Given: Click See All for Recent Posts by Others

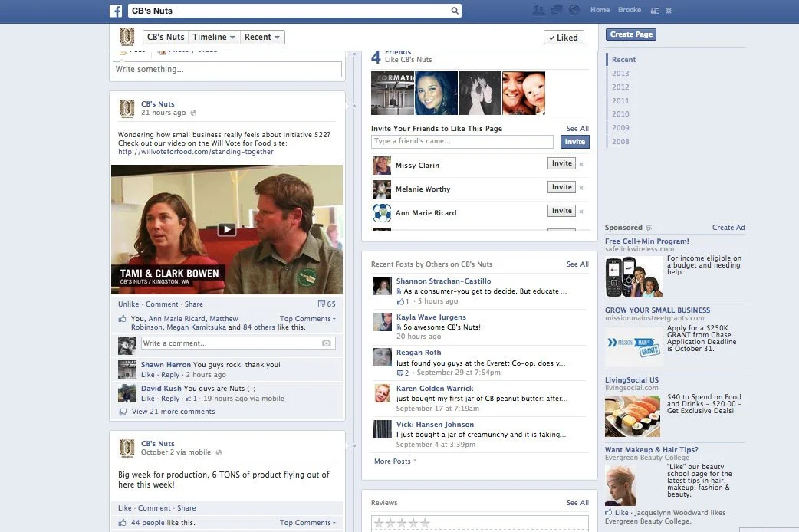Looking at the screenshot, I should pyautogui.click(x=577, y=264).
